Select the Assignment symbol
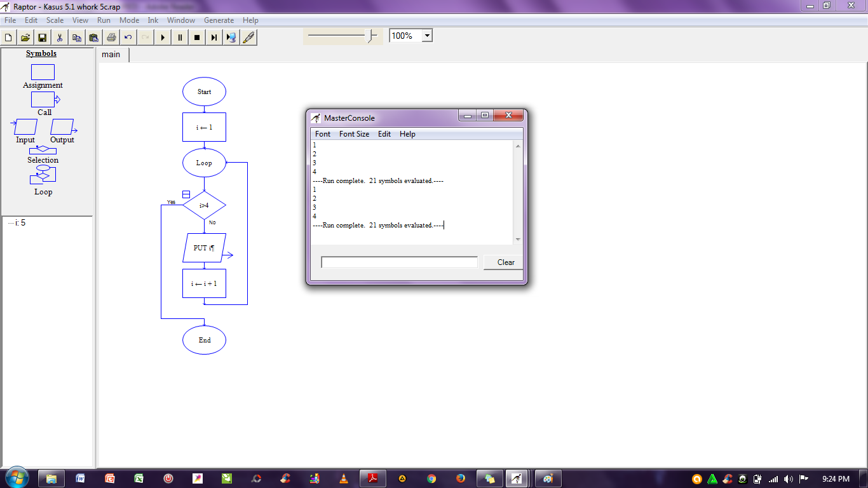The height and width of the screenshot is (488, 868). [43, 72]
